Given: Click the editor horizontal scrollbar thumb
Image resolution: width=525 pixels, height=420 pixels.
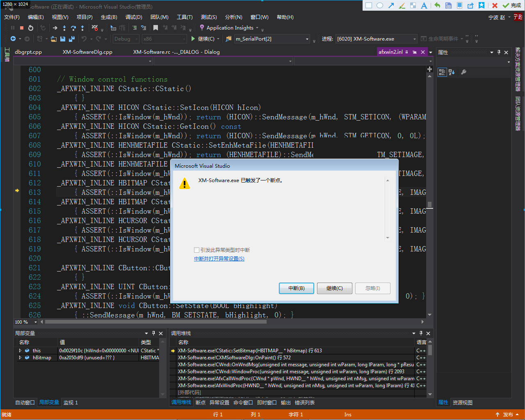Looking at the screenshot, I should (x=156, y=322).
